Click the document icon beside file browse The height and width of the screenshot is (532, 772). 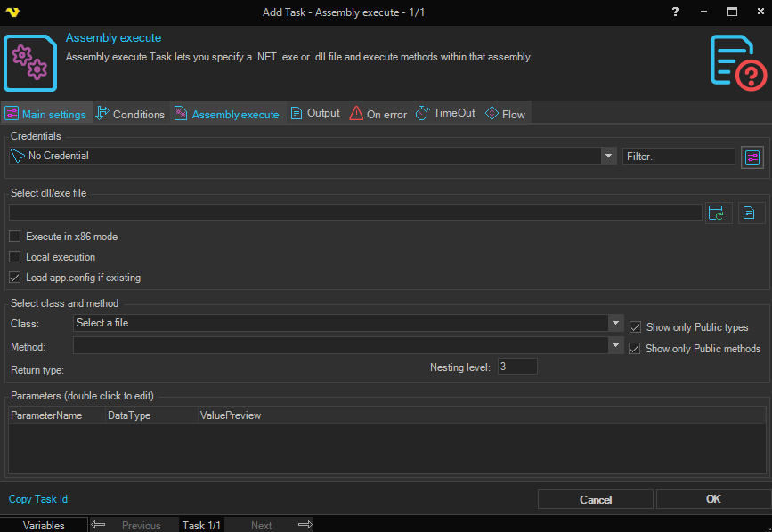(750, 213)
